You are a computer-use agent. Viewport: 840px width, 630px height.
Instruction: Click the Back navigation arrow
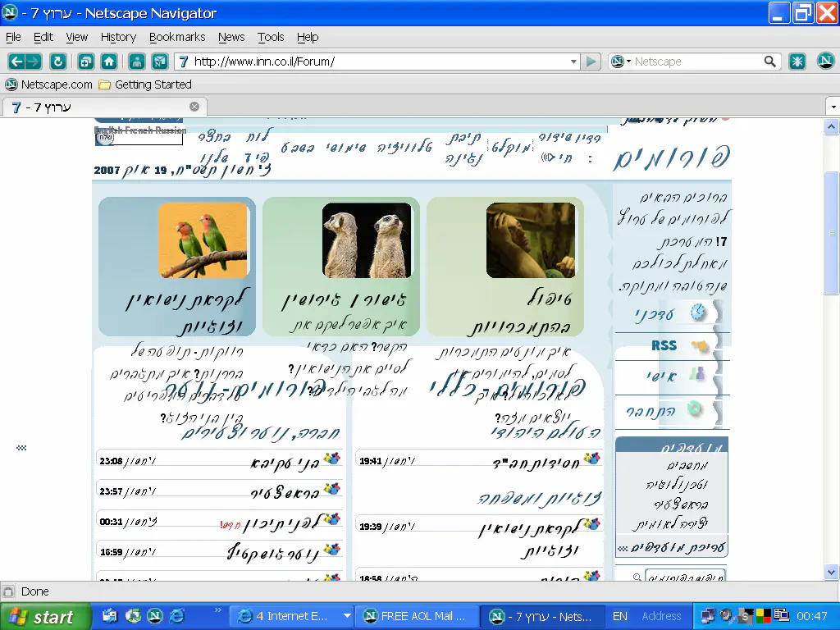(16, 62)
